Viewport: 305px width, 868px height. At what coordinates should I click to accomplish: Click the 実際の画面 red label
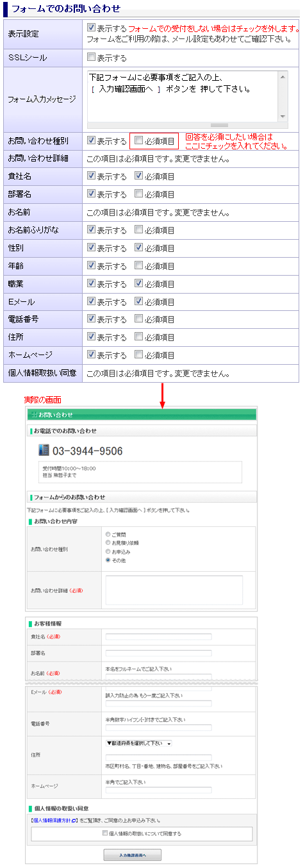pos(42,399)
